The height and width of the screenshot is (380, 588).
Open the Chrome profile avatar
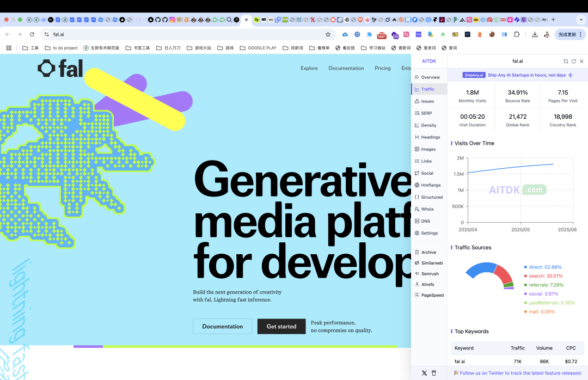tap(547, 34)
